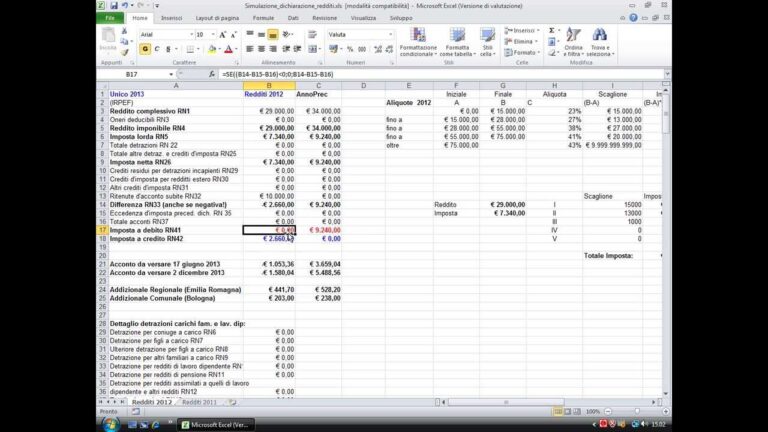768x432 pixels.
Task: Click the Undo arrow icon
Action: [125, 6]
